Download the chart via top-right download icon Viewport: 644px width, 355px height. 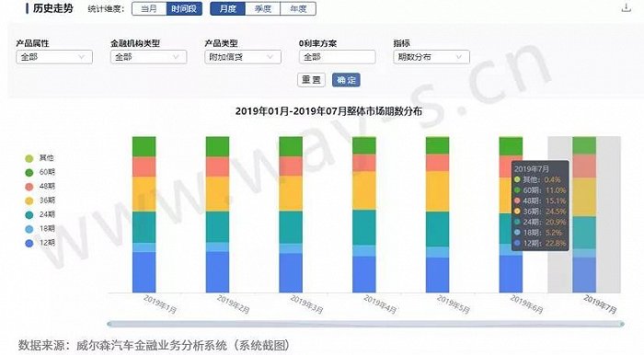[626, 7]
